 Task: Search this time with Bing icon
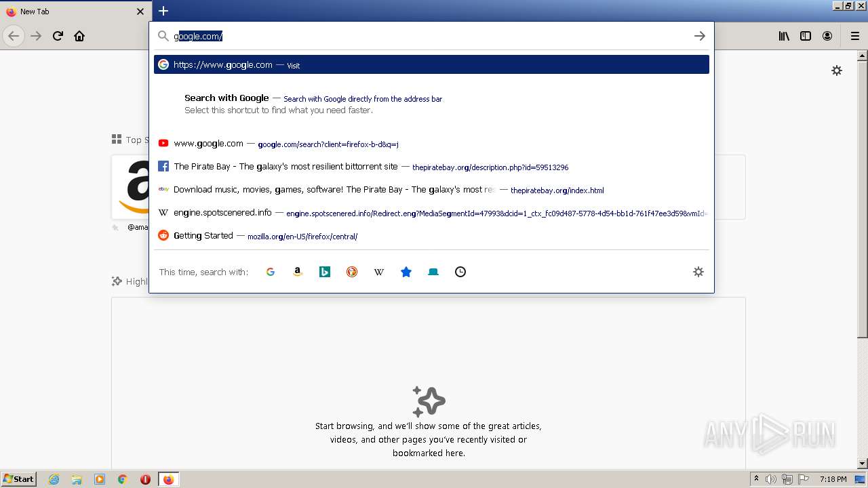tap(325, 272)
